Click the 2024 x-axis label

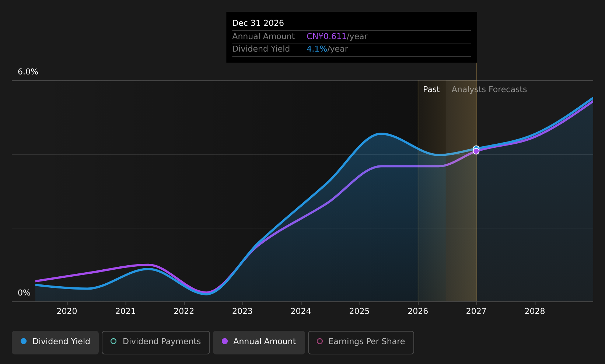click(301, 311)
